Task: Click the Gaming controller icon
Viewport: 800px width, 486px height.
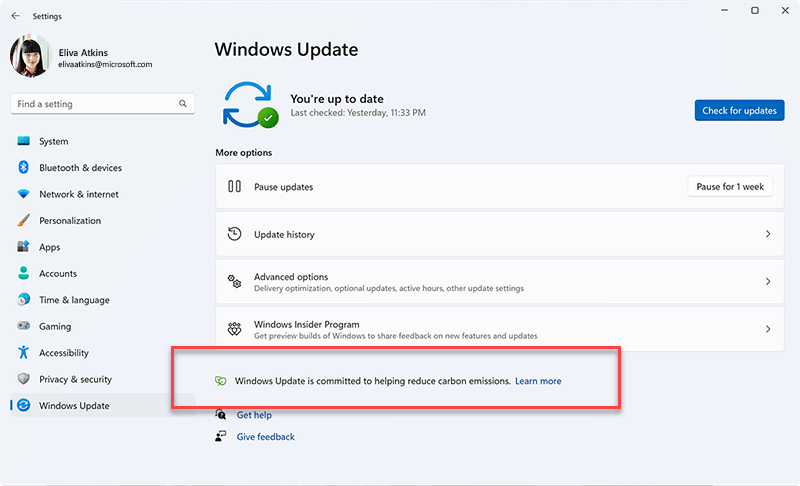Action: [23, 325]
